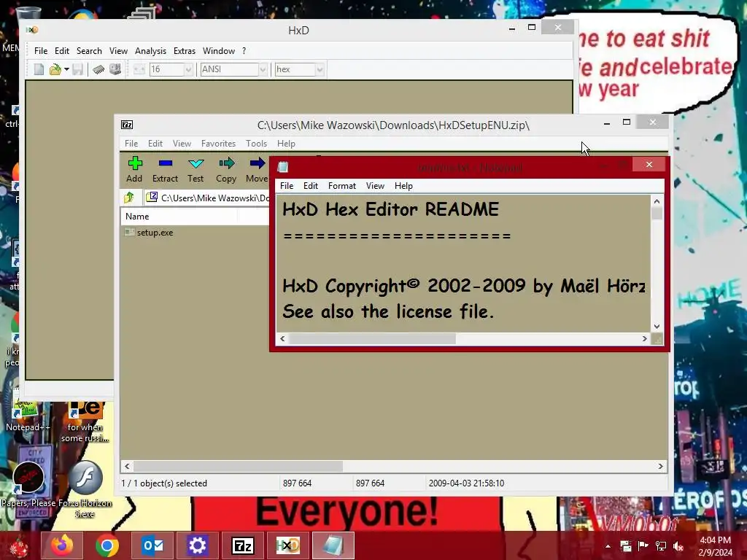Open the Extras menu in HxD
747x560 pixels.
tap(185, 51)
